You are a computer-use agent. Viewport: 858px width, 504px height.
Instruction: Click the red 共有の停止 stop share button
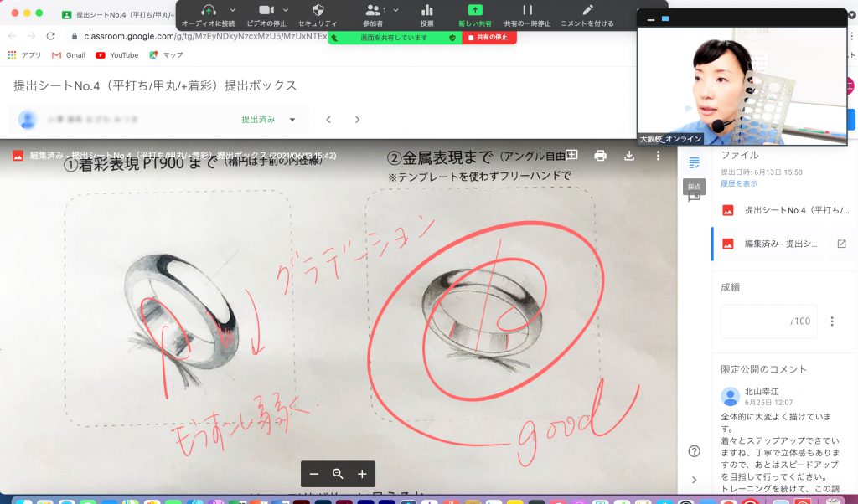(489, 37)
